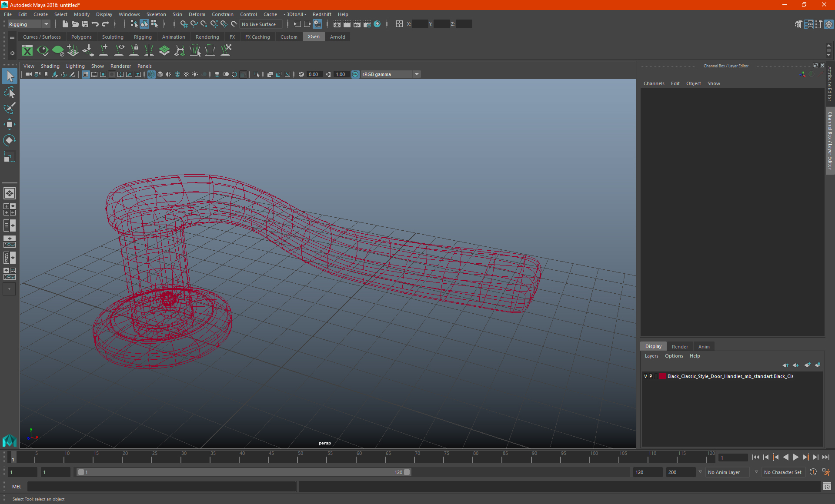This screenshot has width=835, height=504.
Task: Switch to the Arnold shelf tab
Action: (x=337, y=37)
